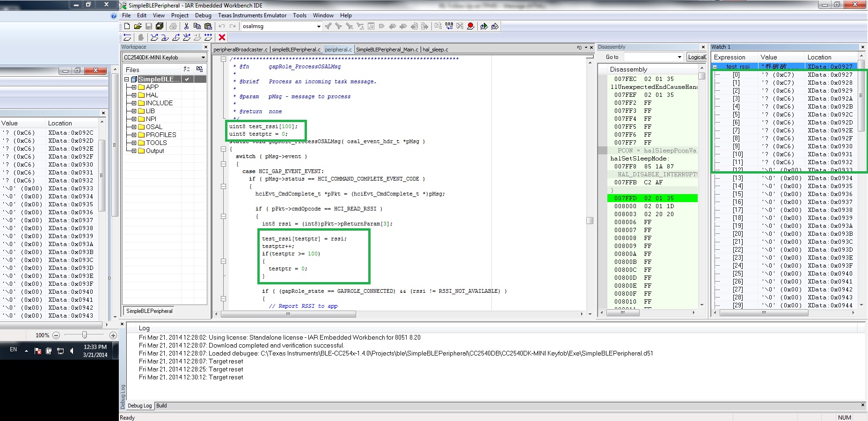
Task: Open the editor window list dropdown arrow
Action: tap(586, 48)
